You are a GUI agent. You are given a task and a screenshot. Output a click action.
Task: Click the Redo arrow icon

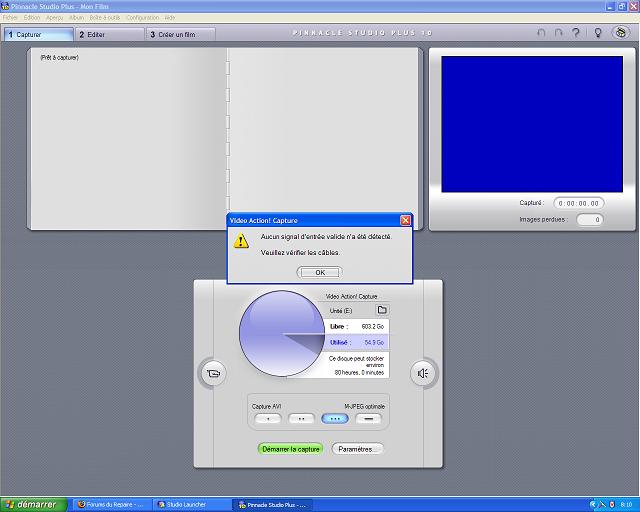click(x=558, y=33)
